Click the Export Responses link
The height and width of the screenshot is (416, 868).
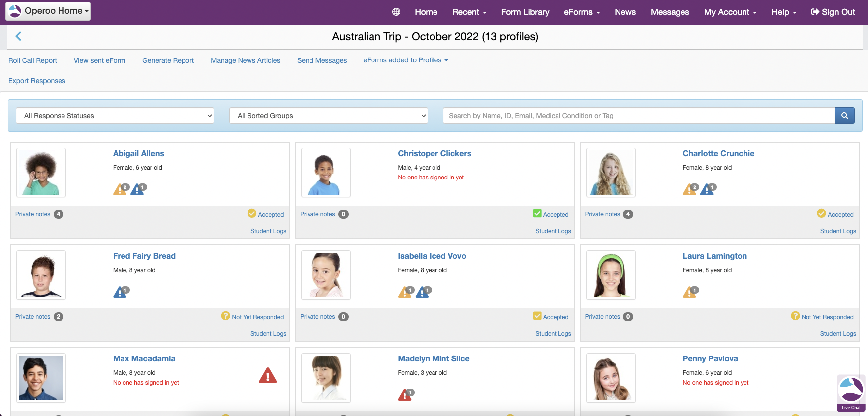[37, 81]
